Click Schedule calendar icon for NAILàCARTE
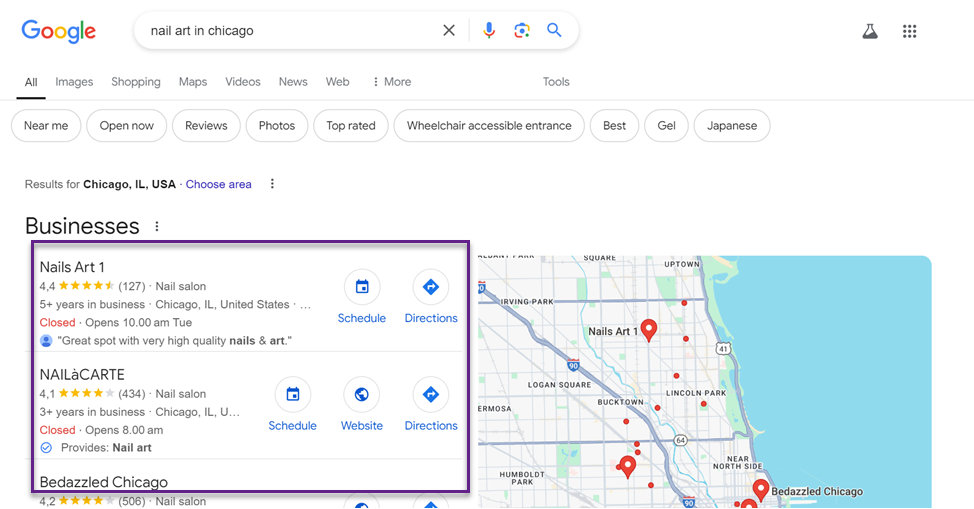Image resolution: width=974 pixels, height=509 pixels. (x=293, y=394)
